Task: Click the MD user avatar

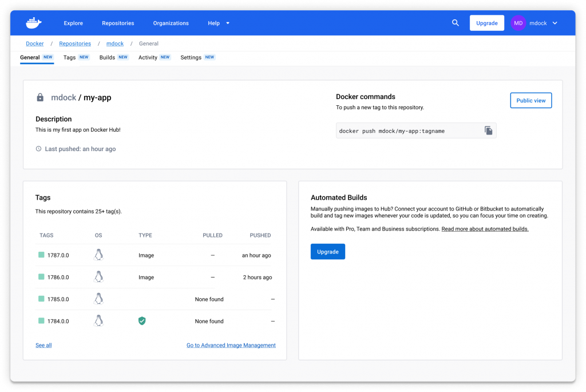Action: (518, 23)
